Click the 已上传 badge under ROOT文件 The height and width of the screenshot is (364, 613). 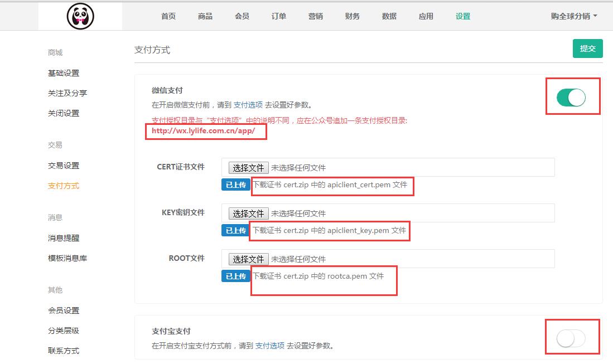tap(236, 276)
